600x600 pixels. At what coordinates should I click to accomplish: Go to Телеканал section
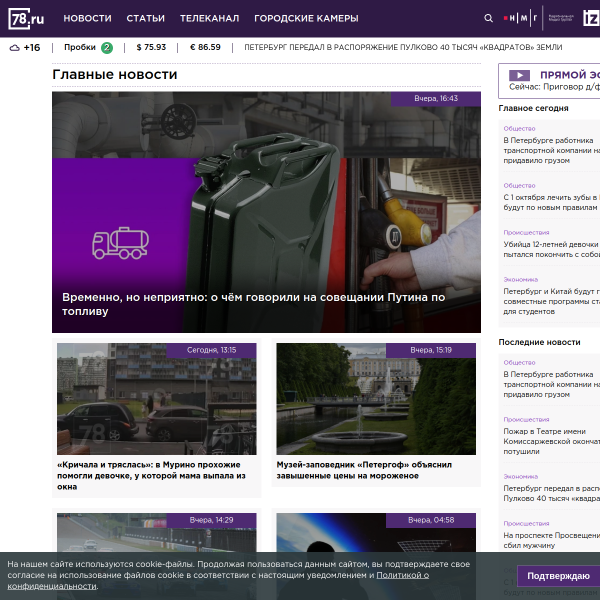[x=209, y=18]
